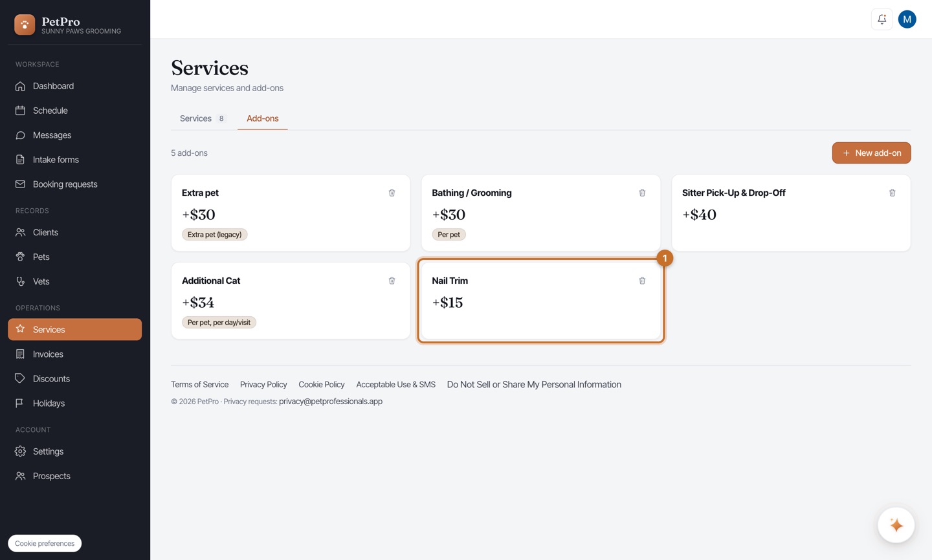Open Schedule from the sidebar
Viewport: 932px width, 560px height.
74,111
